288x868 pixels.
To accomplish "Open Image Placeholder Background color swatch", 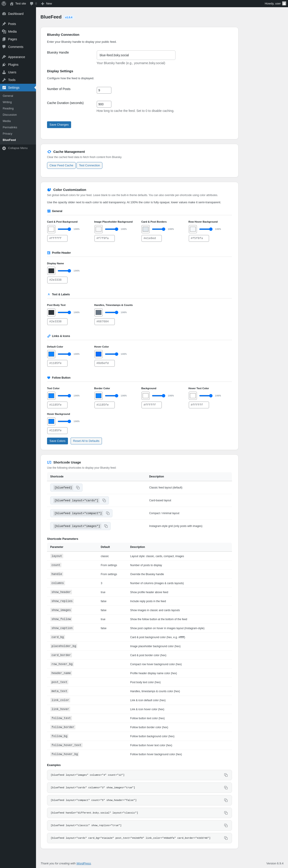I will tap(98, 229).
